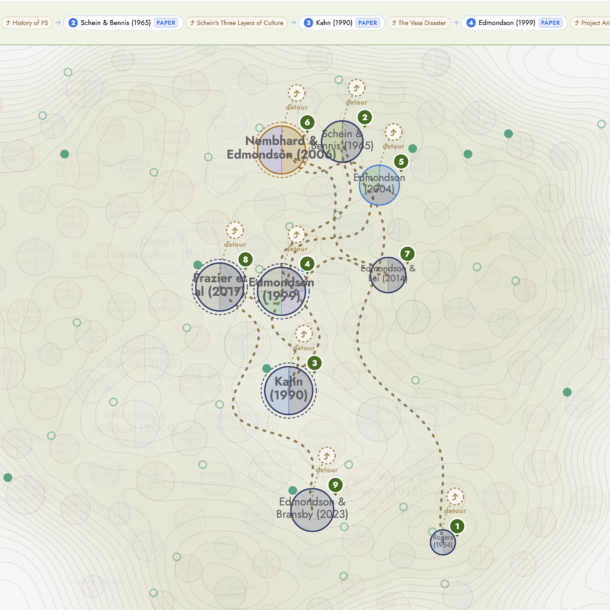Open the detour icon above Schein & Bennis node
This screenshot has height=610, width=610.
tap(356, 88)
